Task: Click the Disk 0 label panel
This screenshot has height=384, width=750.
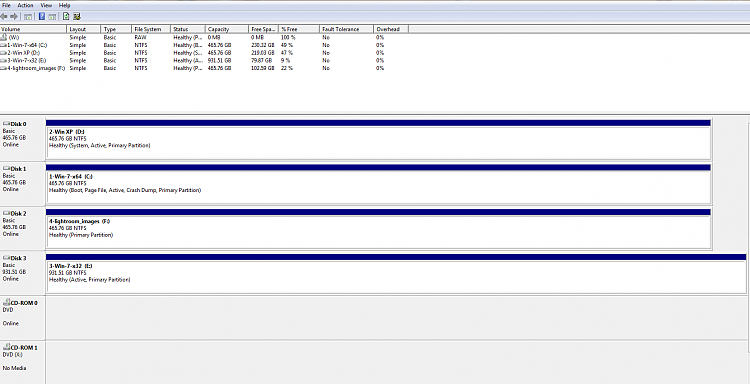Action: pyautogui.click(x=22, y=139)
